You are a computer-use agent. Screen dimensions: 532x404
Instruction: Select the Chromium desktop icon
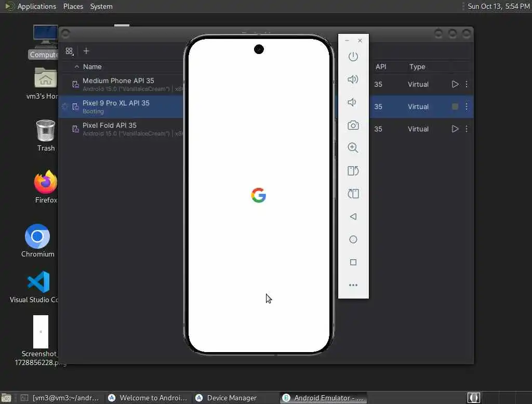[37, 240]
